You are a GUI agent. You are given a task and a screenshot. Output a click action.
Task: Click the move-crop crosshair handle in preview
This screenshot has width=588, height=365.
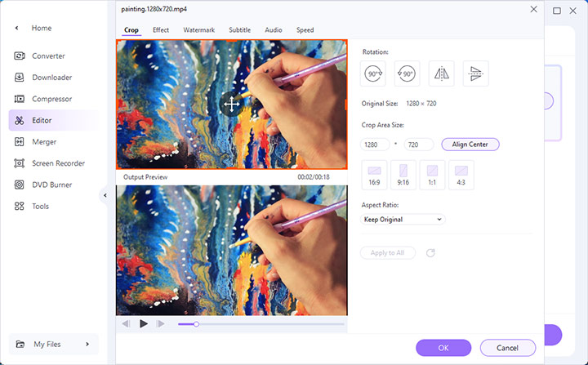click(232, 104)
